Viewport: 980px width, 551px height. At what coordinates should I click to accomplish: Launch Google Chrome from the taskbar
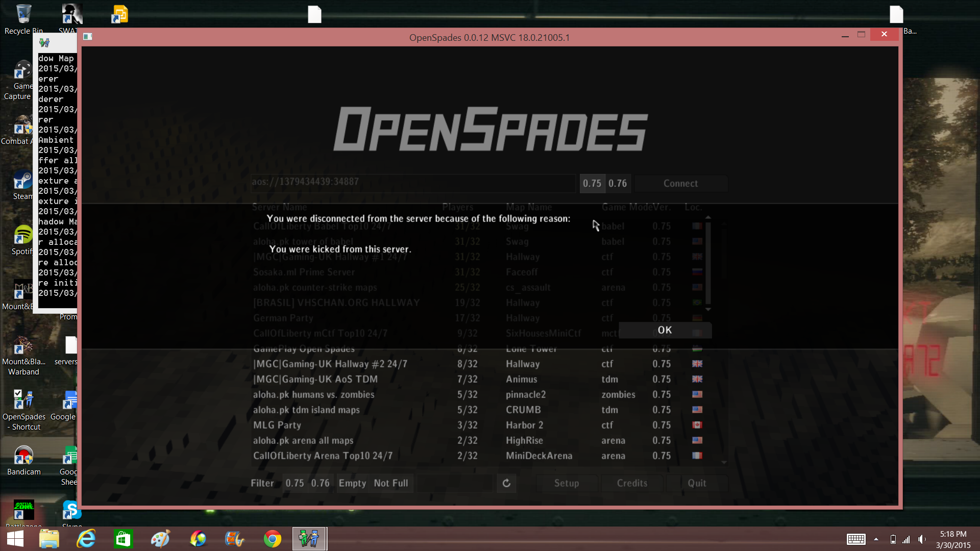tap(272, 538)
